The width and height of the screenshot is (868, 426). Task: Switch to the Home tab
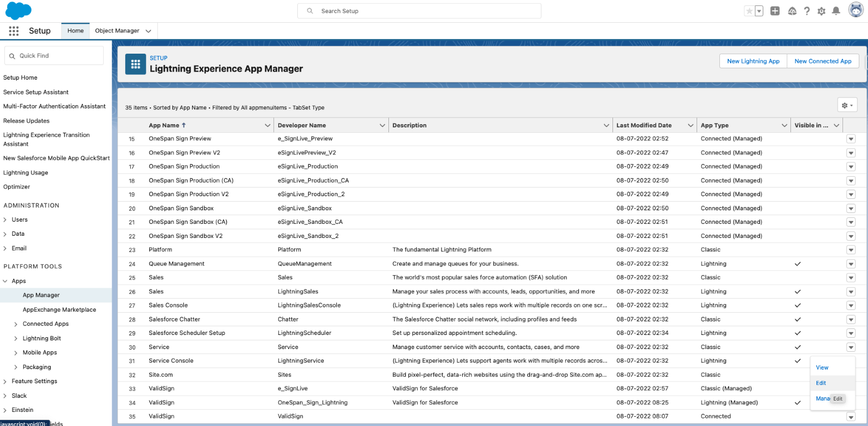(x=75, y=31)
